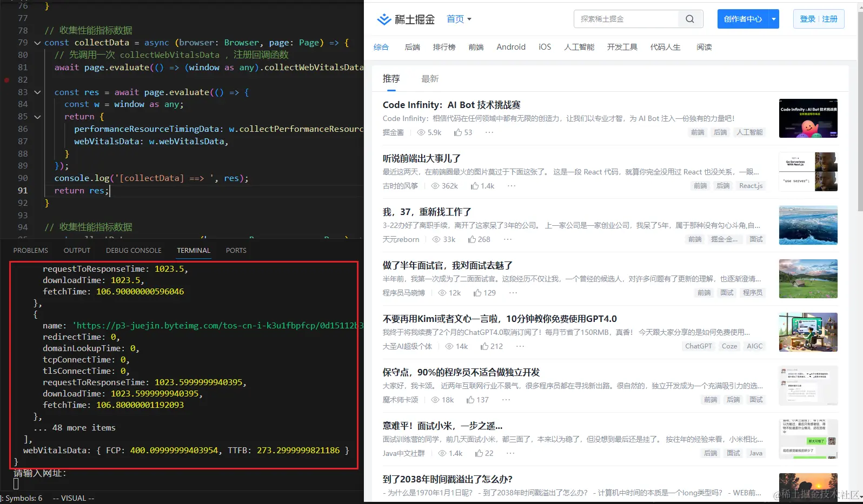Click the magnifier search icon
The width and height of the screenshot is (863, 504).
tap(690, 19)
